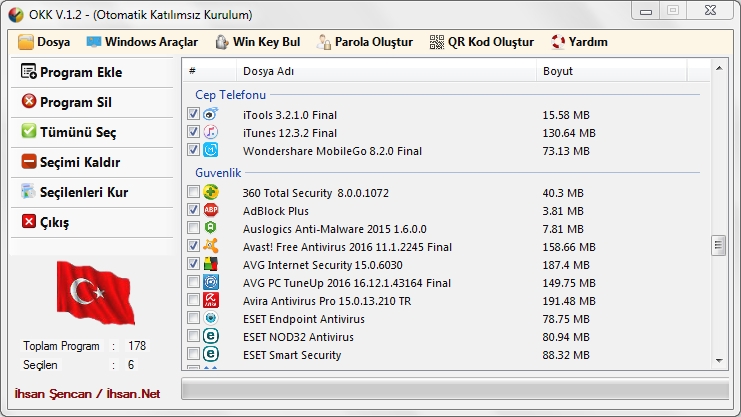Click the AVG PC TuneUp 2016 icon
The image size is (741, 417).
click(211, 282)
